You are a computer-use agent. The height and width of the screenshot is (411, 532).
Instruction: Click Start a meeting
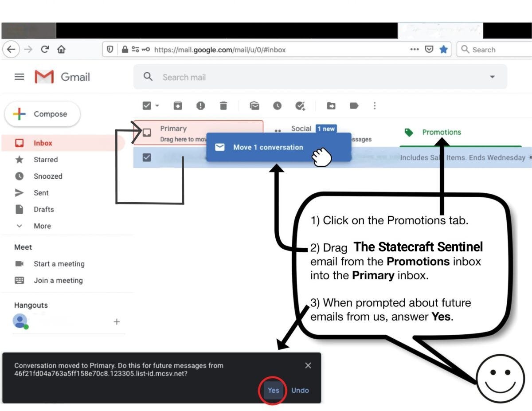click(59, 264)
